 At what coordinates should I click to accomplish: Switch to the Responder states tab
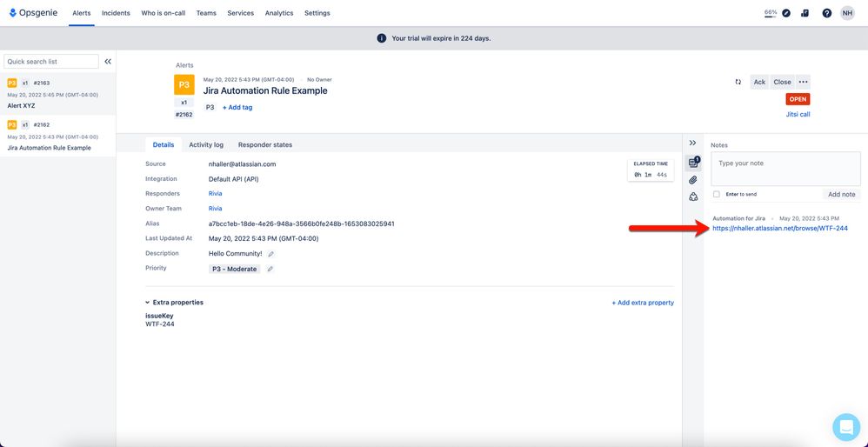pos(265,144)
